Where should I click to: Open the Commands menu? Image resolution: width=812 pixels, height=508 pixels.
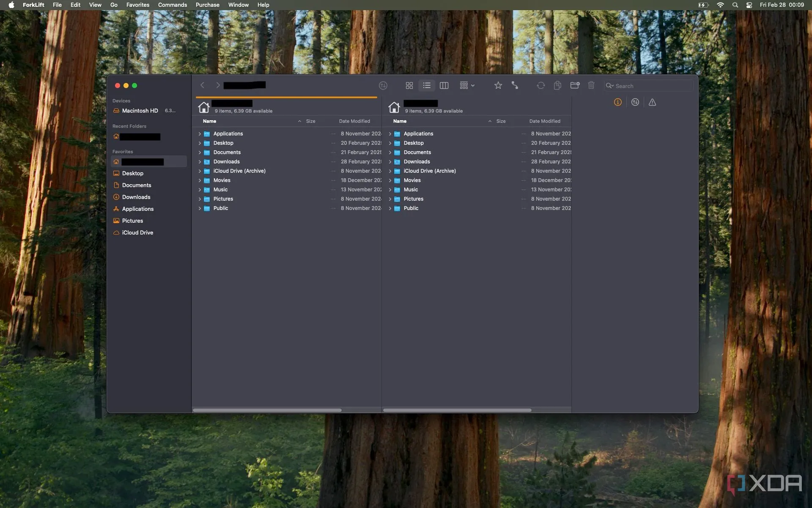173,5
